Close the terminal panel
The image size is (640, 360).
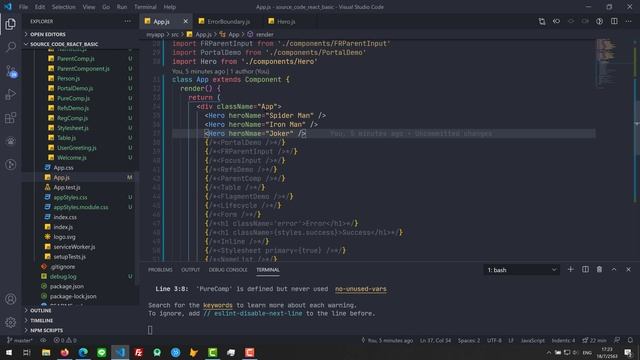click(629, 269)
